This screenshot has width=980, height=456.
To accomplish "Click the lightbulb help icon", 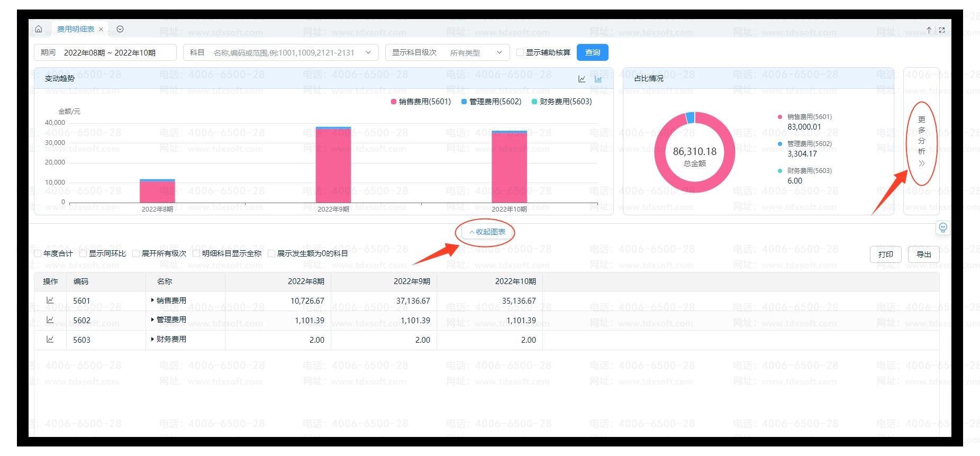I will point(942,227).
